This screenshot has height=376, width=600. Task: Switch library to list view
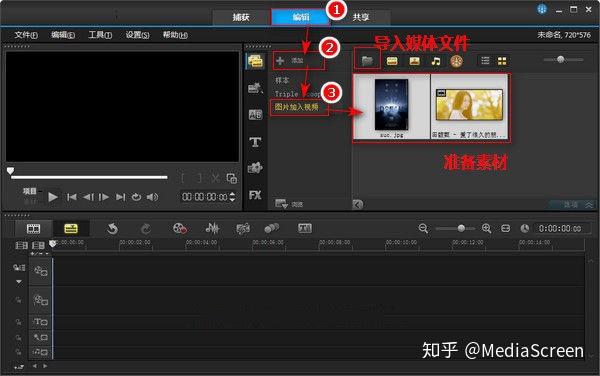coord(485,61)
